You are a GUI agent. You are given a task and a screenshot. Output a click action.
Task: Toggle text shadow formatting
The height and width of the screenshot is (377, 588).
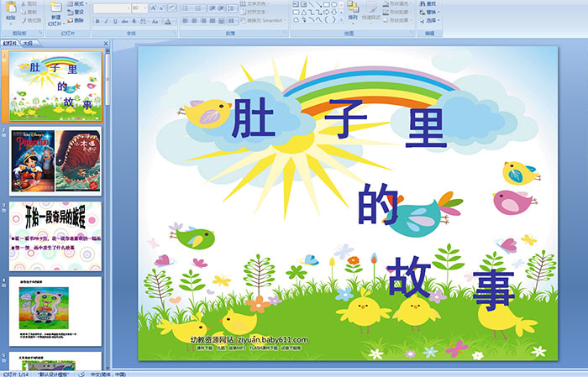point(134,21)
